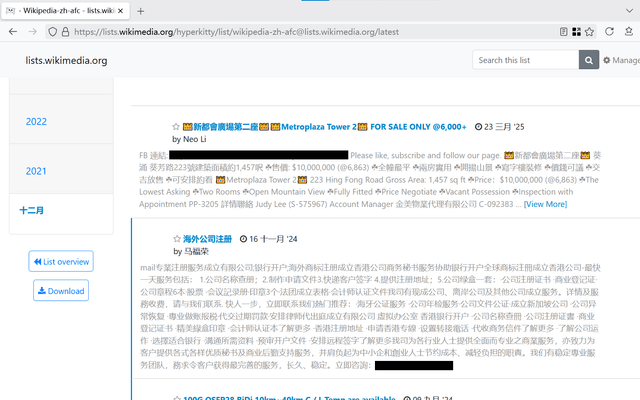Click the Download button
This screenshot has height=400, width=640.
pyautogui.click(x=61, y=291)
